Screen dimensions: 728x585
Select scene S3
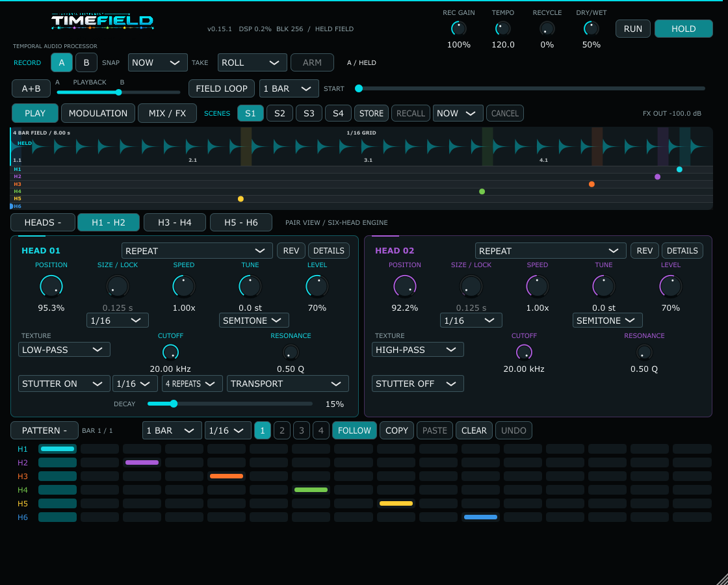[309, 113]
